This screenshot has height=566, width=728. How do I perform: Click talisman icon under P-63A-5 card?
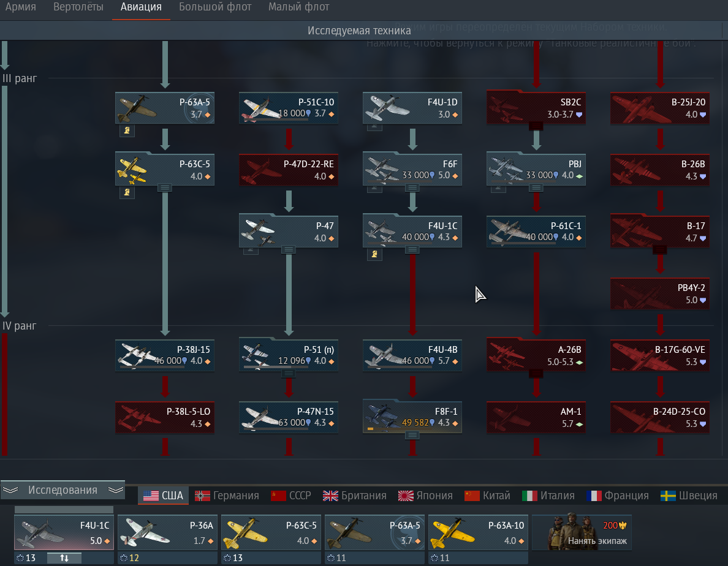click(127, 130)
